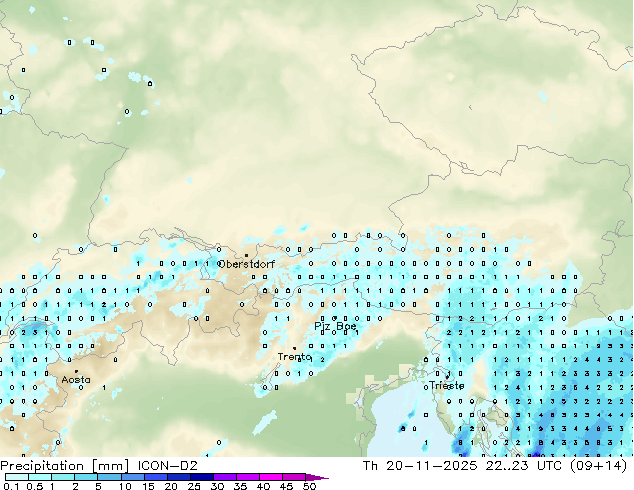
Task: Click the legend value label 50
Action: (309, 486)
